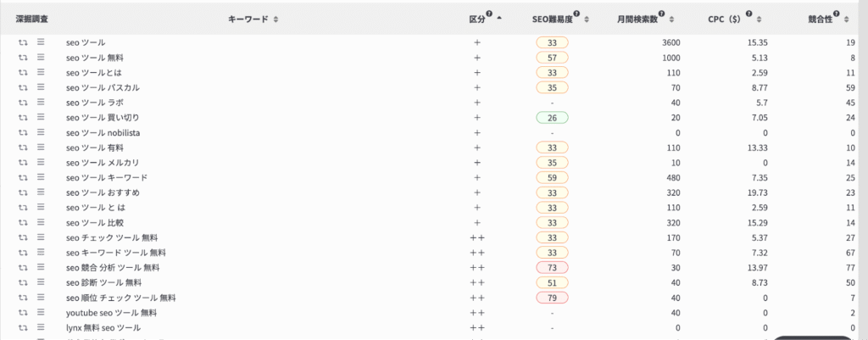Click the deep-dive arrows icon for seo ツール
This screenshot has height=340, width=868.
point(23,42)
